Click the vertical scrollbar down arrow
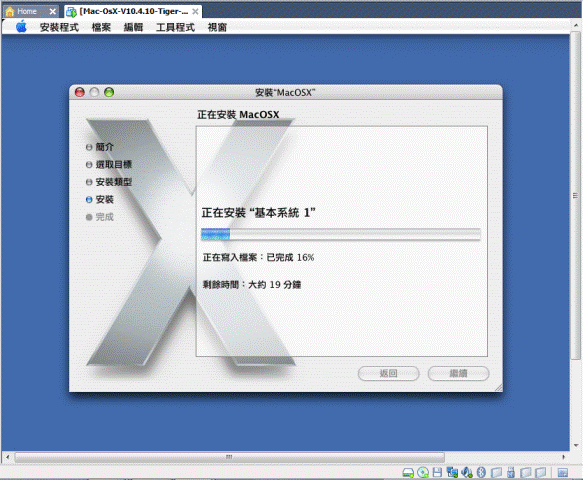The width and height of the screenshot is (583, 480). click(576, 445)
